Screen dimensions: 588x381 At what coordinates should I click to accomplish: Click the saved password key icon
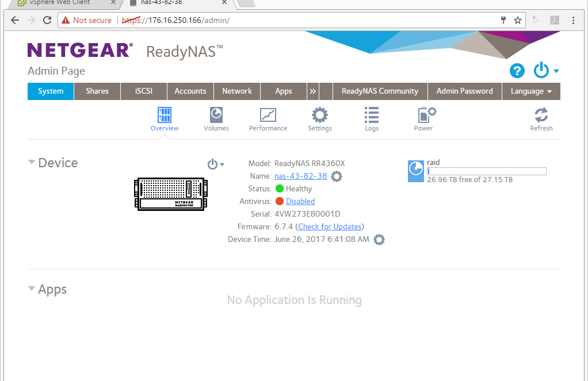pos(503,20)
